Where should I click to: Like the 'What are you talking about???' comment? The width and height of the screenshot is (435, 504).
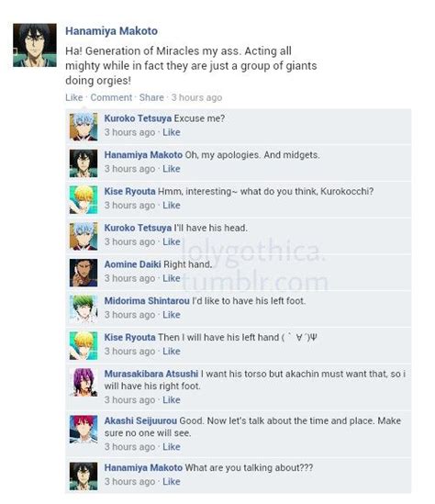click(x=172, y=481)
